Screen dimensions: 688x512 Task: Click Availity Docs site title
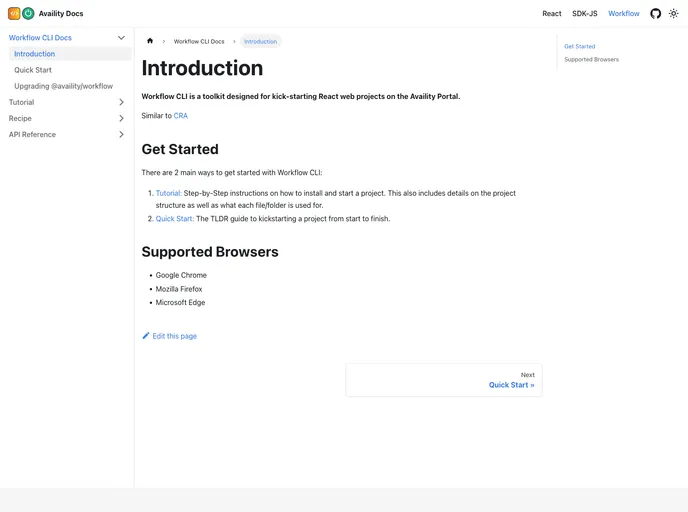[61, 14]
